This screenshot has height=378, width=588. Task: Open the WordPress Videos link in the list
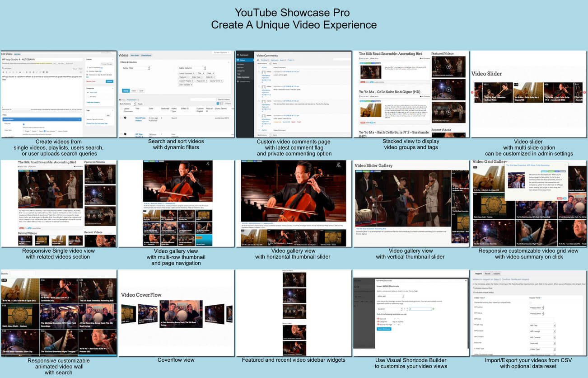point(140,118)
